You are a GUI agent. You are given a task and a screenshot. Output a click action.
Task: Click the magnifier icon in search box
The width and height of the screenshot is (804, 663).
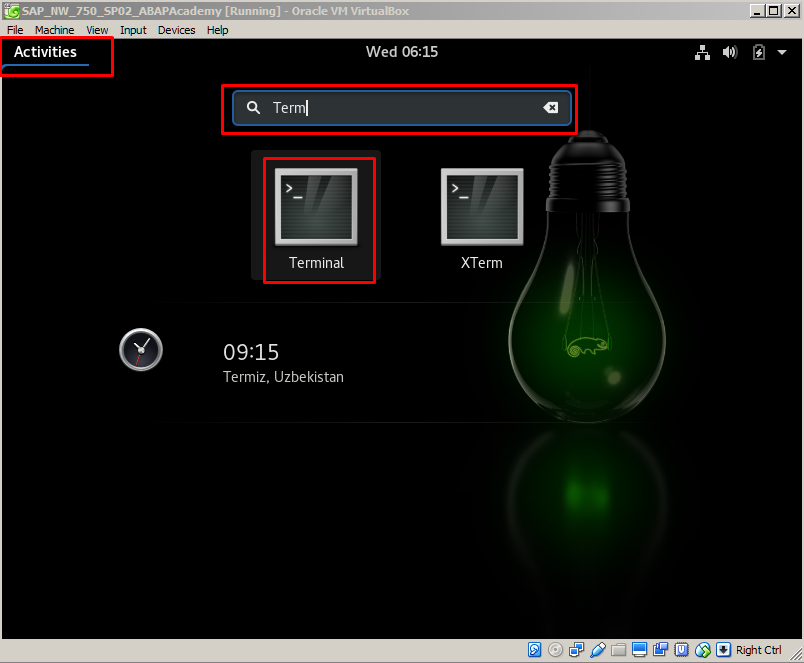point(253,108)
